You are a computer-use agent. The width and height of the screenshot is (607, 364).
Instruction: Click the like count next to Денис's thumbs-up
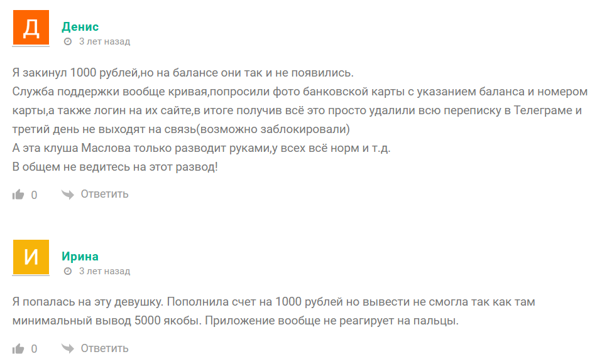[35, 195]
